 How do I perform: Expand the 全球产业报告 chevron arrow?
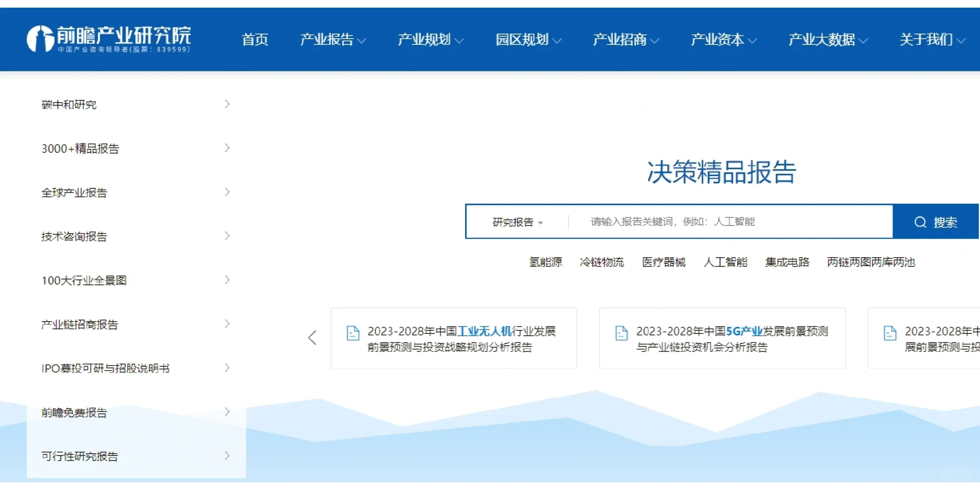pyautogui.click(x=227, y=192)
